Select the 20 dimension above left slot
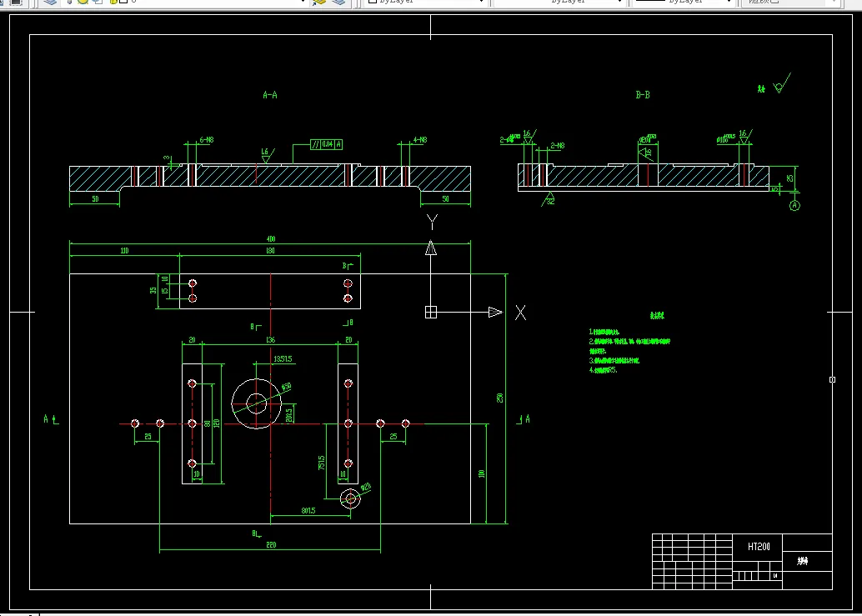 point(192,340)
